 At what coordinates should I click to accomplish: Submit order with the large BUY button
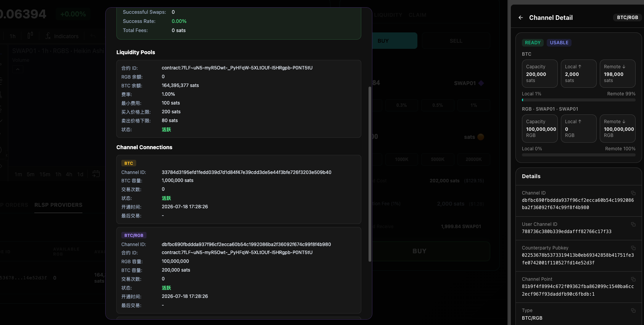pyautogui.click(x=431, y=251)
